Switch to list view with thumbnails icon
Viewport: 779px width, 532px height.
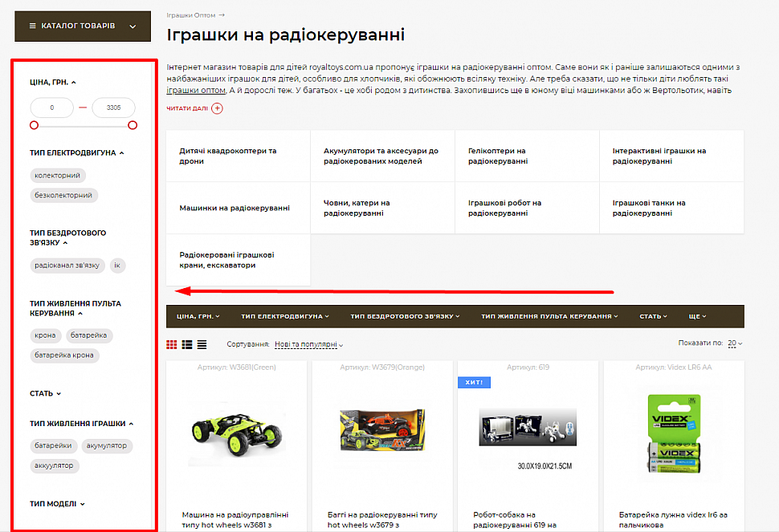pos(187,344)
